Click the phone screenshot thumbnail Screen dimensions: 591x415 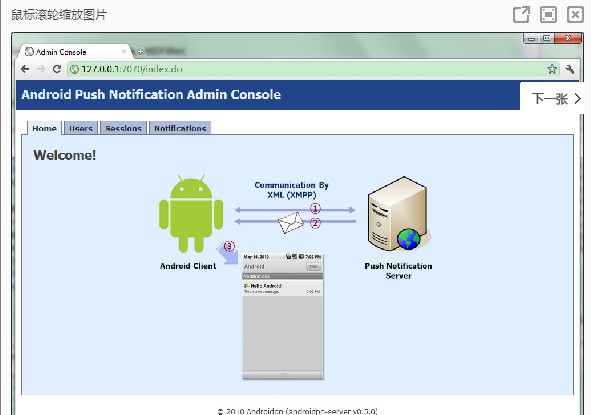[283, 316]
